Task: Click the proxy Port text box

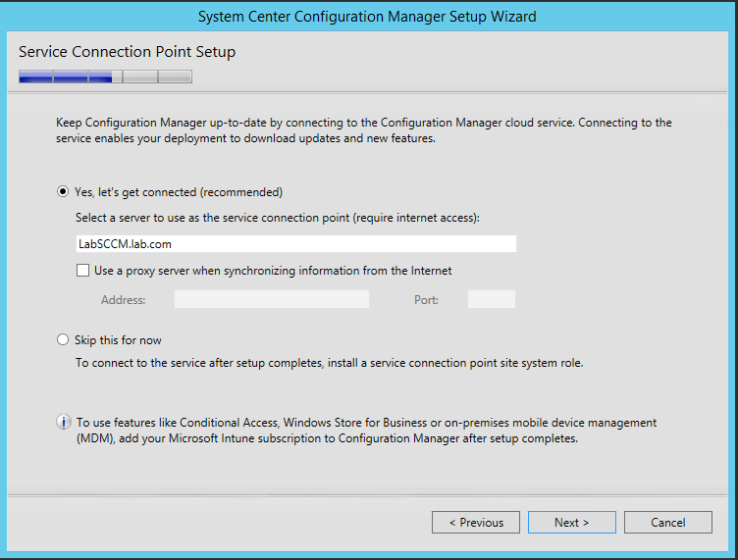Action: point(491,300)
